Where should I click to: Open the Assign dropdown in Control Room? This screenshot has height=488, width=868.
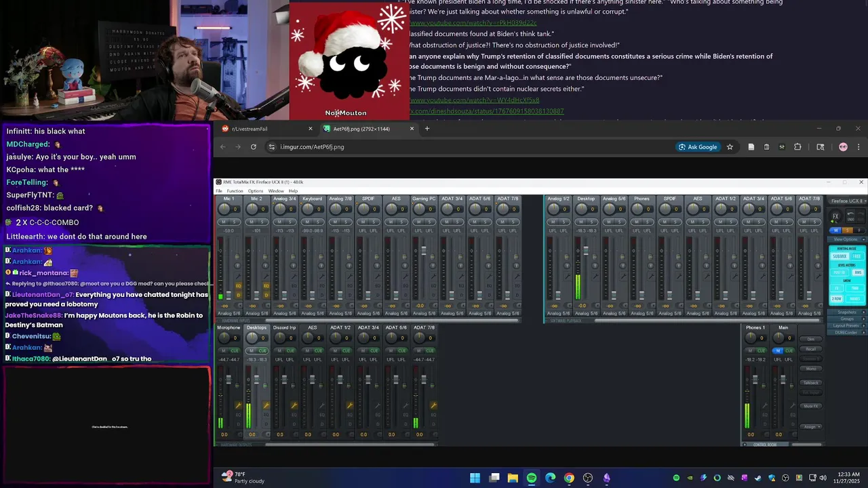811,427
